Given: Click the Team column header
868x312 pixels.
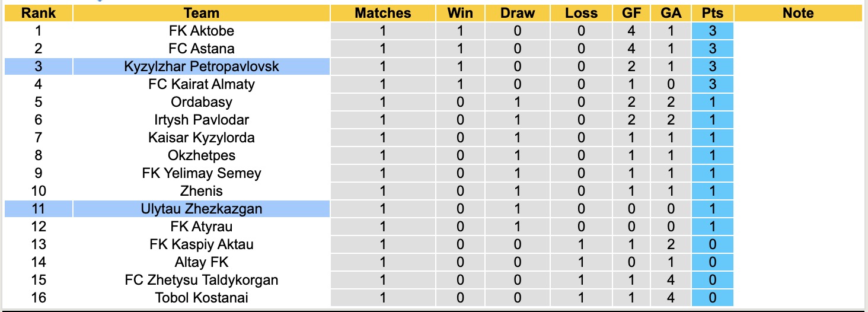Looking at the screenshot, I should click(x=201, y=13).
